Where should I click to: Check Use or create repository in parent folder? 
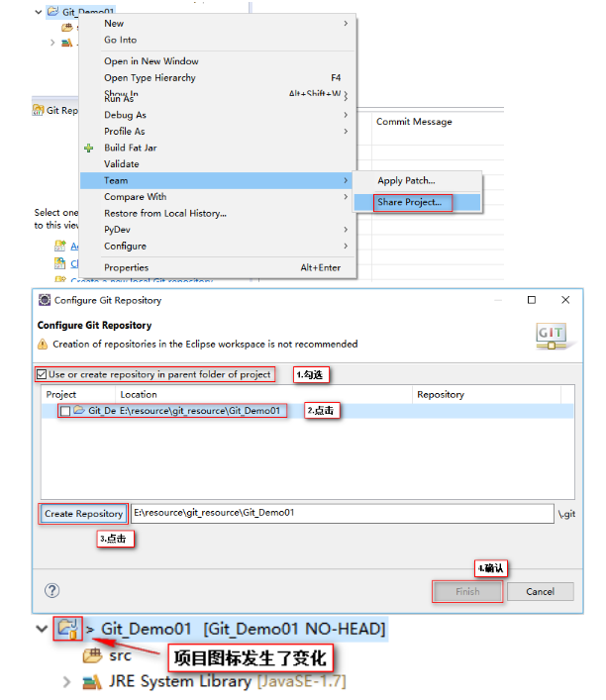click(42, 374)
